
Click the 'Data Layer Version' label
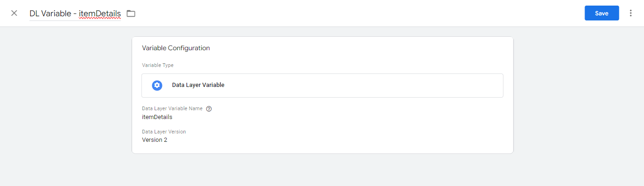(164, 132)
